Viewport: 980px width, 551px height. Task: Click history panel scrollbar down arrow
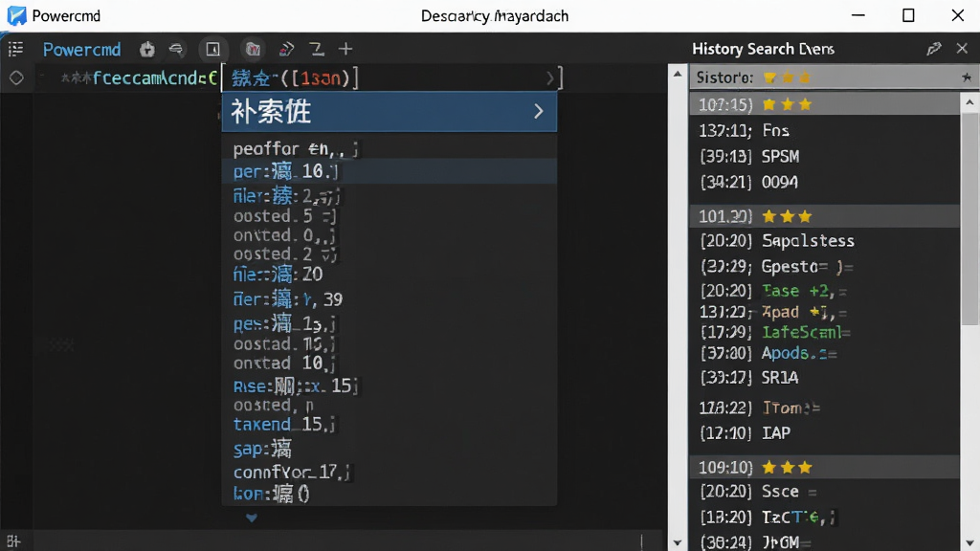pos(969,542)
